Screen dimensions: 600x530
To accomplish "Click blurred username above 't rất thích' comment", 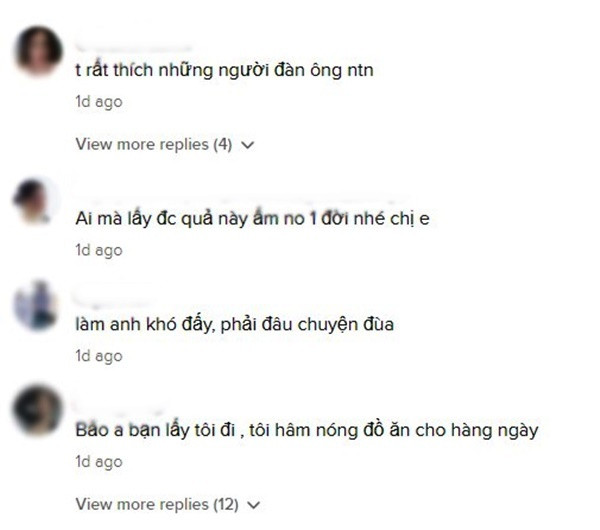I will click(x=133, y=47).
